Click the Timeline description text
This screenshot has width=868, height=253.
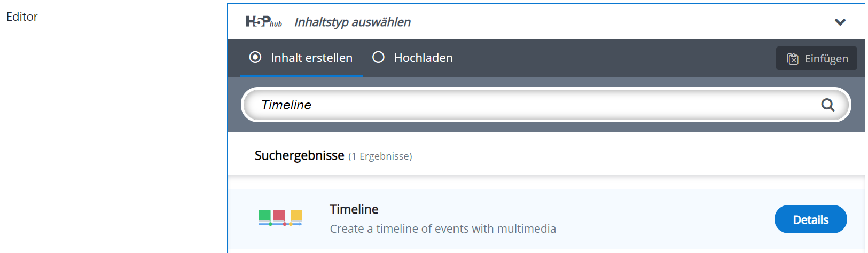[x=443, y=229]
